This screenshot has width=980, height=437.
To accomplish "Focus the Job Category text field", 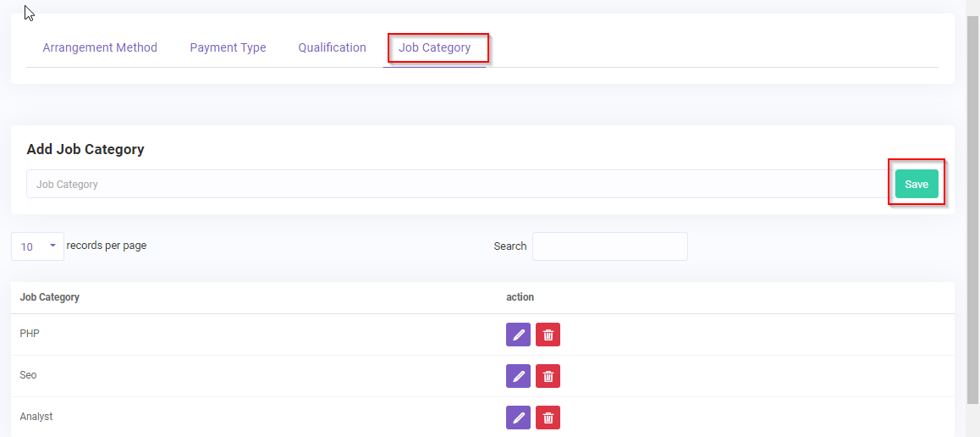I will coord(457,184).
